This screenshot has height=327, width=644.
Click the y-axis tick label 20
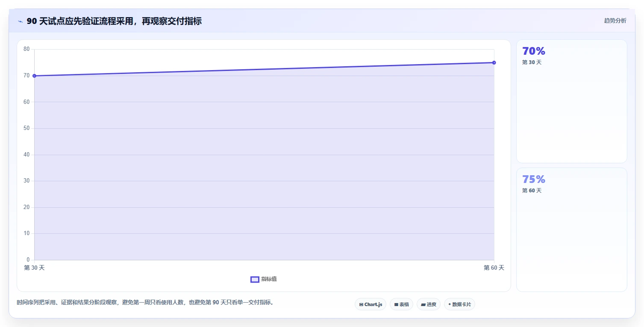26,207
